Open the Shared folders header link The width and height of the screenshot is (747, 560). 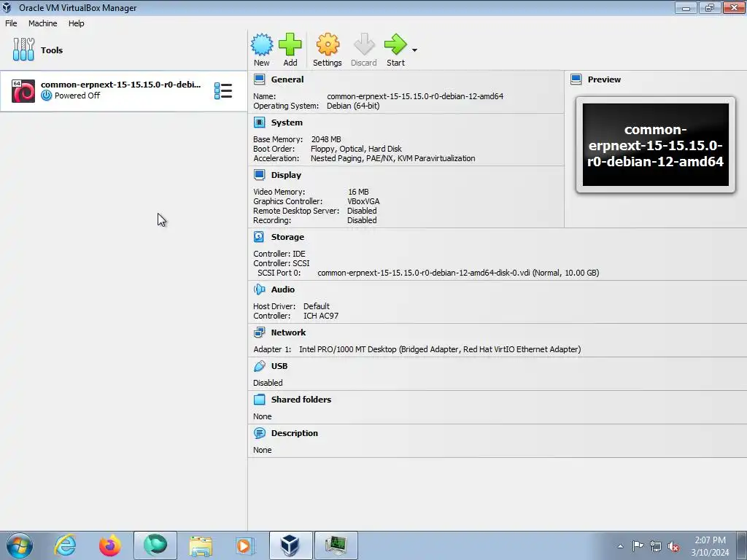point(301,400)
